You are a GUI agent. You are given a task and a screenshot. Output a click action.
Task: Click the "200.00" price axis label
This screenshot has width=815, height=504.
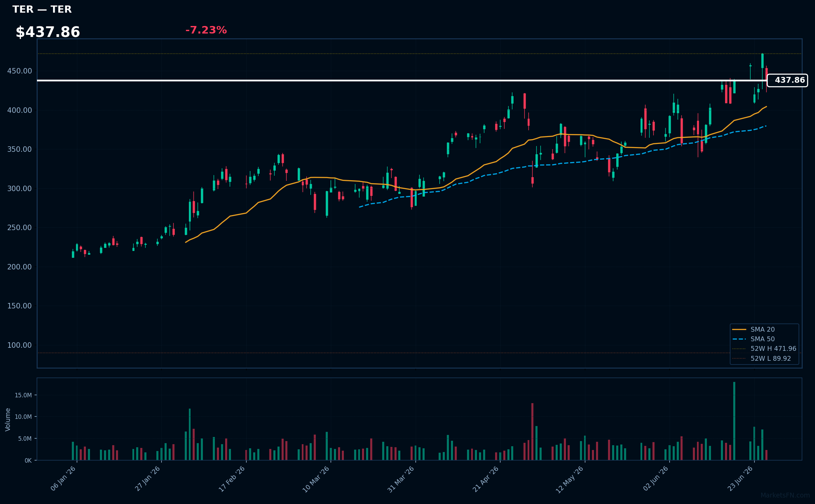20,267
